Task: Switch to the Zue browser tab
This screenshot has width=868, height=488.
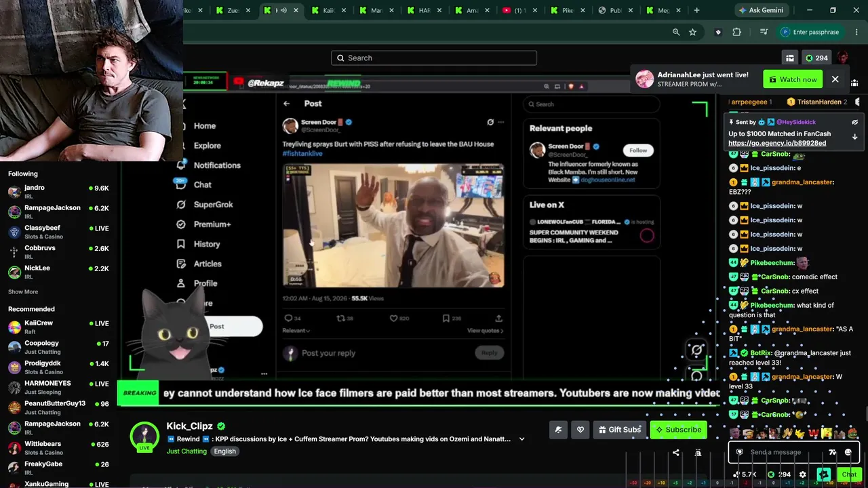Action: [x=233, y=10]
